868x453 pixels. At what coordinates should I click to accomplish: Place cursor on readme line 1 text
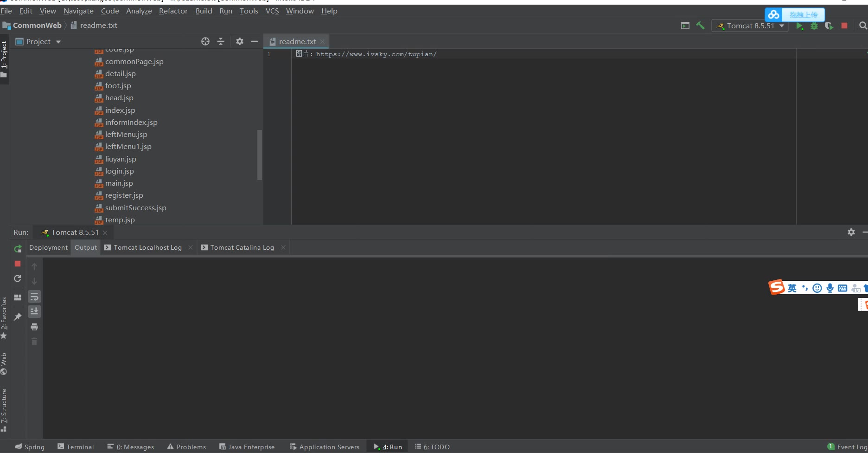pyautogui.click(x=366, y=54)
